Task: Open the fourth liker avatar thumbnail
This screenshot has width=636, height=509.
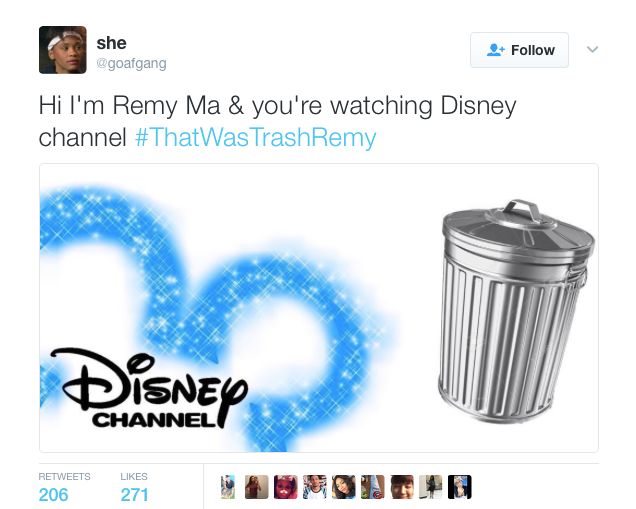Action: (x=315, y=487)
